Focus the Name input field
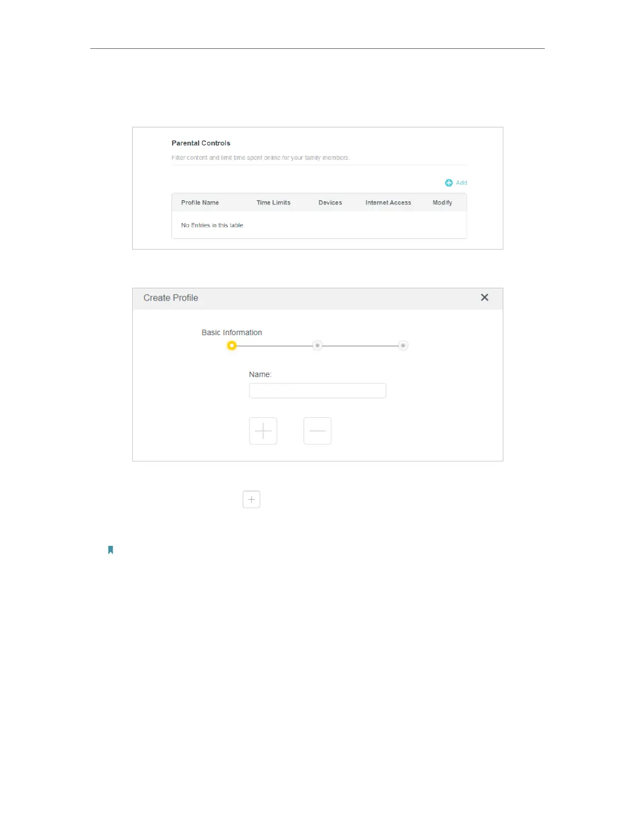The height and width of the screenshot is (840, 635). pyautogui.click(x=317, y=391)
